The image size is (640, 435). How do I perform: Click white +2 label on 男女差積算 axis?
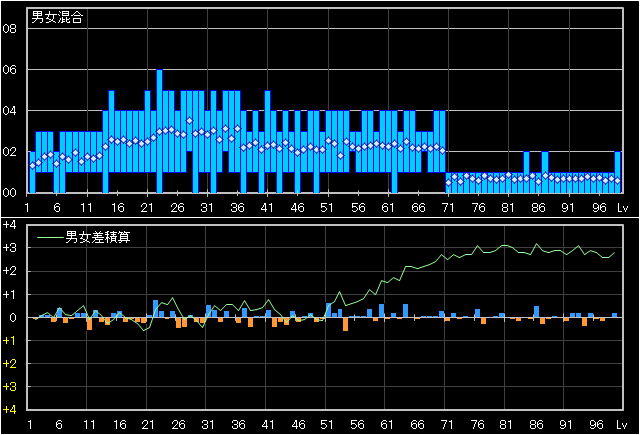click(9, 271)
